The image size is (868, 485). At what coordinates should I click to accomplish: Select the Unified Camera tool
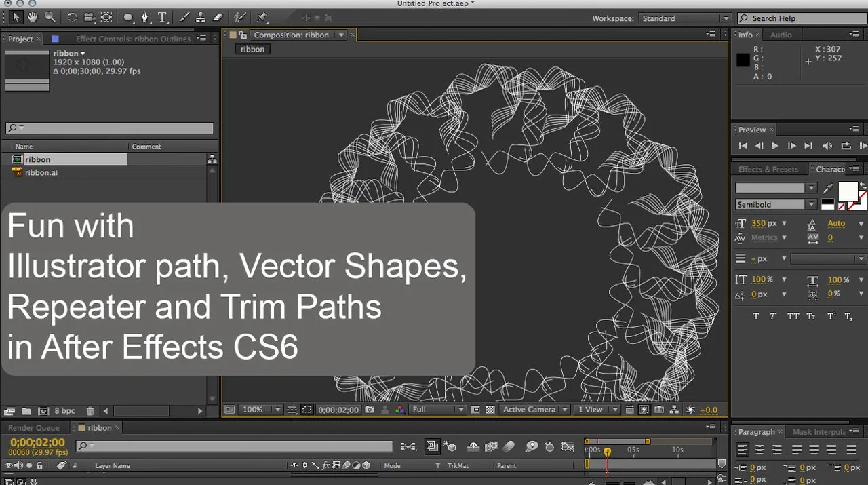pyautogui.click(x=89, y=18)
